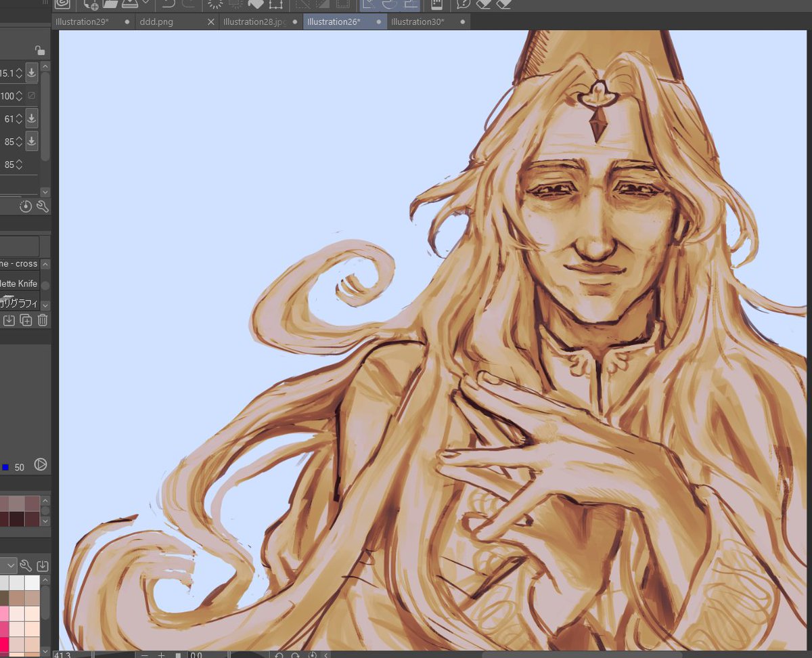Click the circled arrow beside value 50
The width and height of the screenshot is (812, 658).
tap(40, 464)
